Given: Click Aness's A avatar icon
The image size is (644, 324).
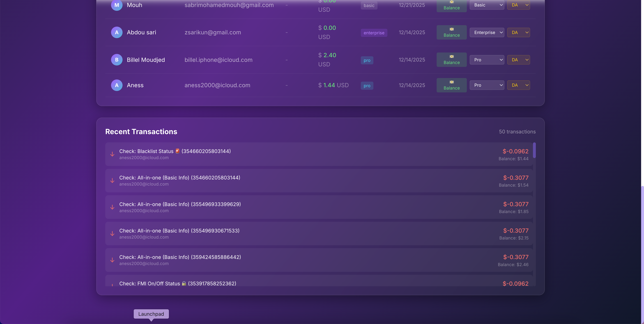Looking at the screenshot, I should (x=116, y=85).
